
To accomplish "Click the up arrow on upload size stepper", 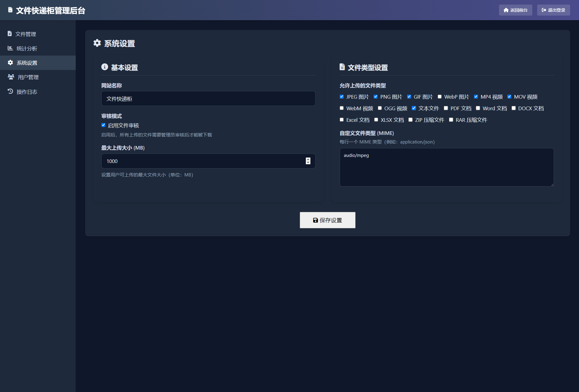I will tap(308, 159).
